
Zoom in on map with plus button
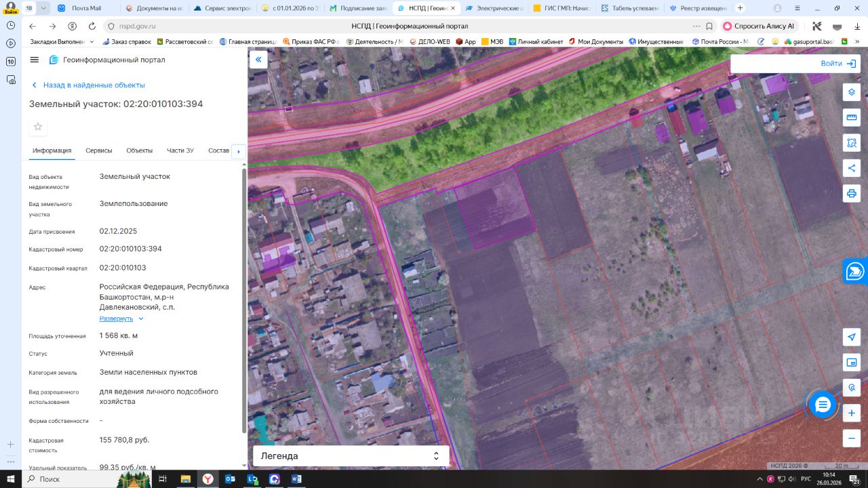852,413
